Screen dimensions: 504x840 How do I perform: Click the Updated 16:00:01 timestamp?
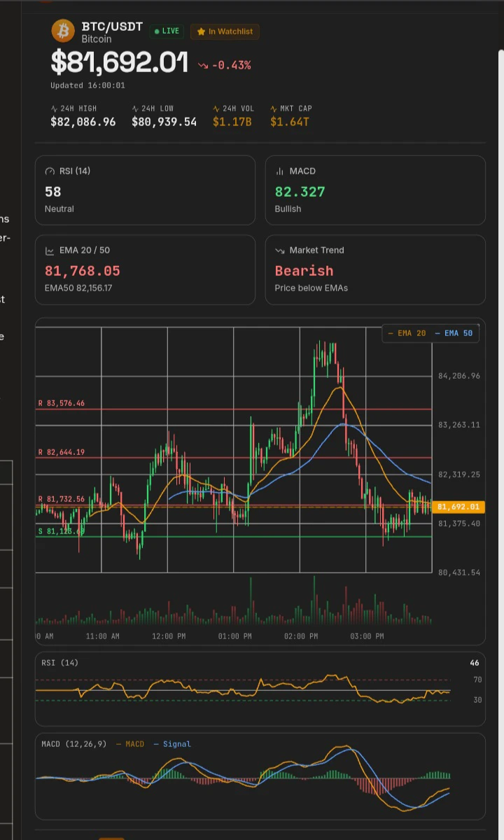(87, 85)
